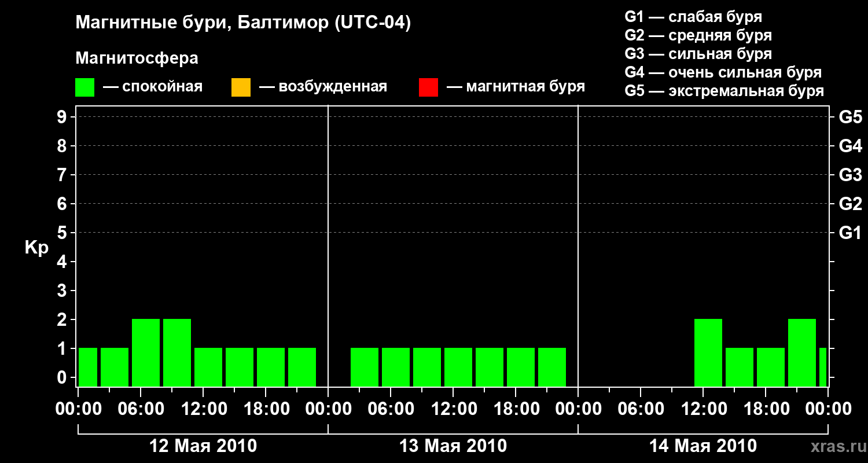868x463 pixels.
Task: Click the Kp axis title
Action: point(36,248)
